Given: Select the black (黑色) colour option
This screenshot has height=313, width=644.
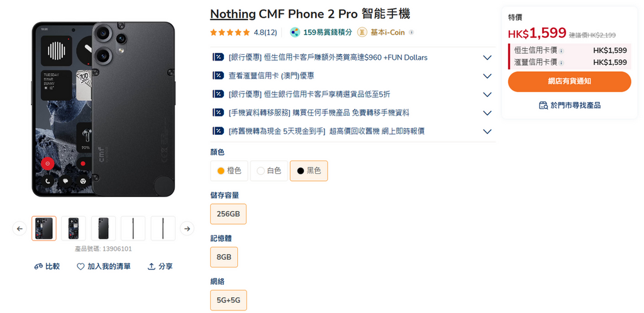Looking at the screenshot, I should [x=309, y=171].
